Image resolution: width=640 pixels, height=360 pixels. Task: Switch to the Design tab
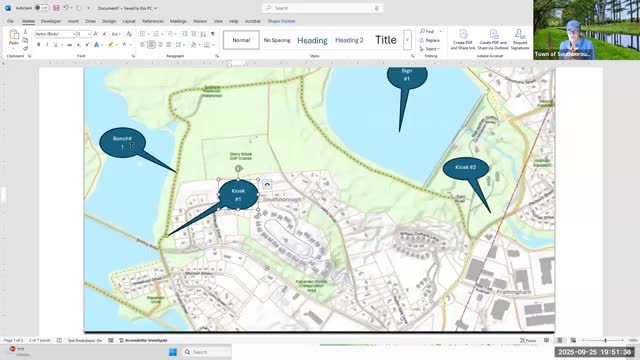pyautogui.click(x=109, y=21)
